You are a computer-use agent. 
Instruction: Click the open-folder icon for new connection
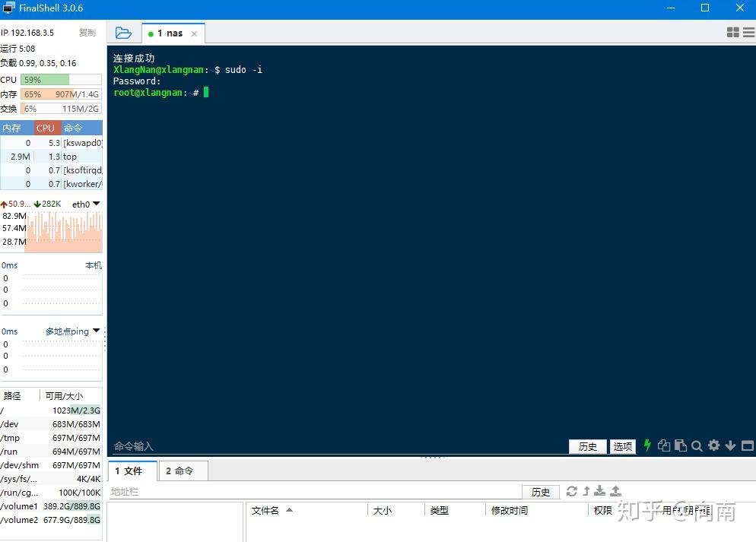(x=123, y=33)
